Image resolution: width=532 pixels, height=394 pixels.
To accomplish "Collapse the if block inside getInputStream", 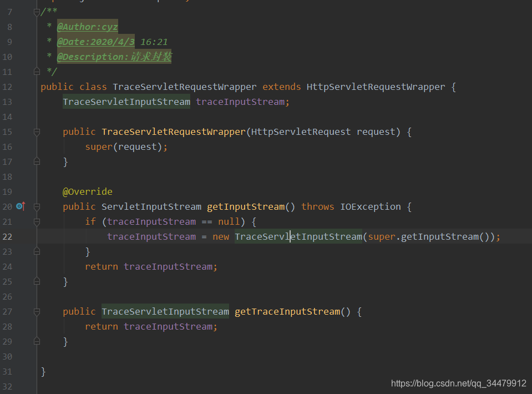I will point(37,221).
